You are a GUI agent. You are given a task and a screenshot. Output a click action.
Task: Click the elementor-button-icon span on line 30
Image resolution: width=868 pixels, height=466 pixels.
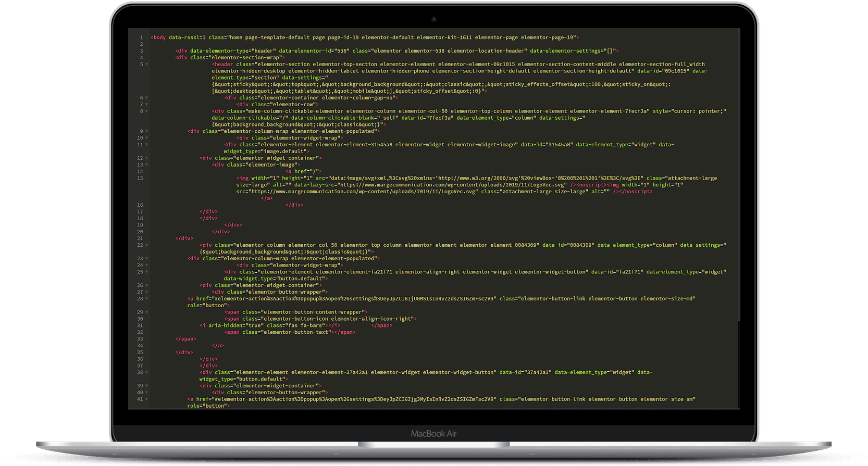(320, 319)
